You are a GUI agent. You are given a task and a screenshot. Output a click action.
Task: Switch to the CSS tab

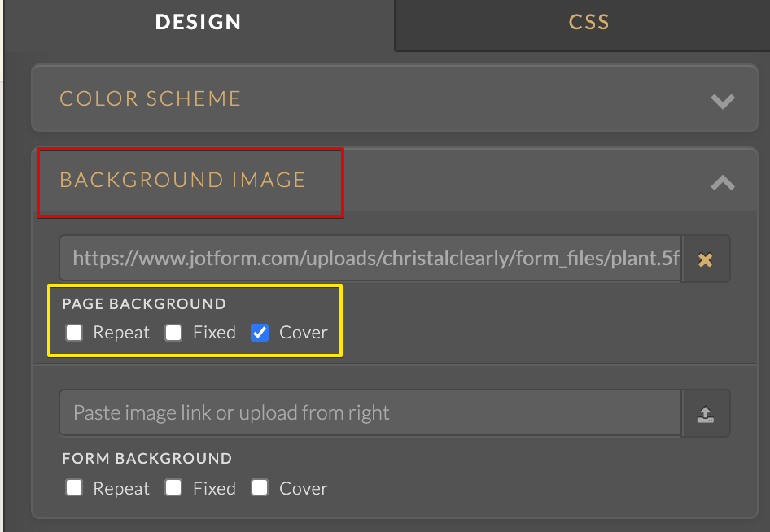[588, 23]
